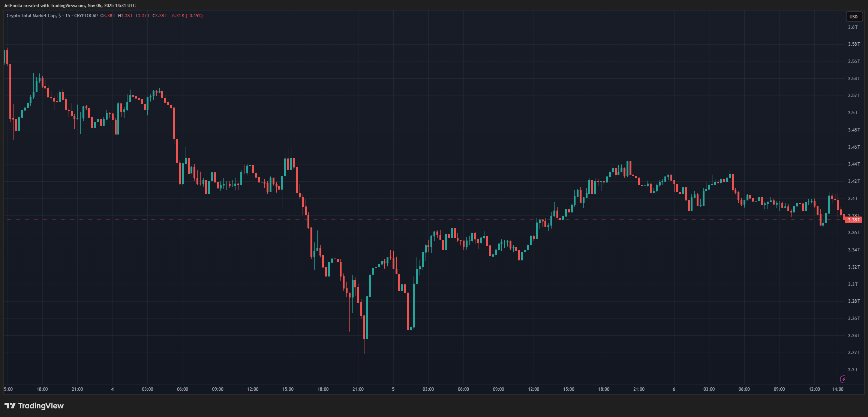Click the open value O3.38T in legend
Viewport: 868px width, 417px height.
[108, 16]
